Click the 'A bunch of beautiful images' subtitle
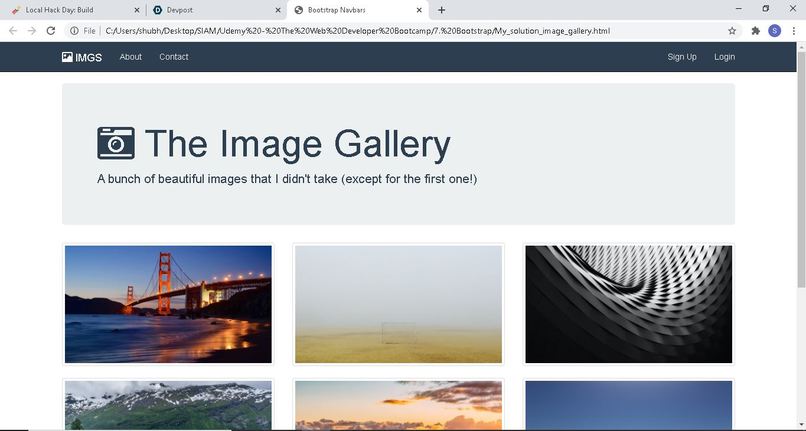The image size is (806, 431). click(x=287, y=179)
